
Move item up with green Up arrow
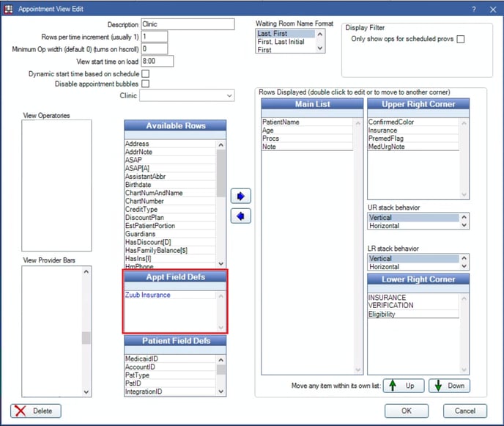401,385
